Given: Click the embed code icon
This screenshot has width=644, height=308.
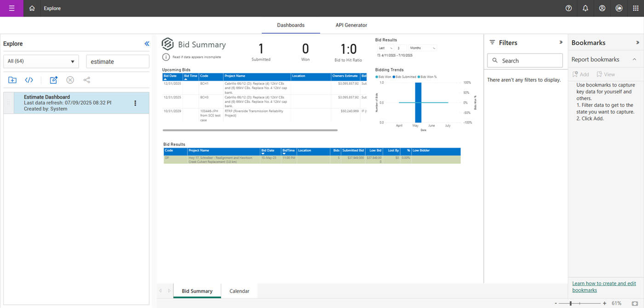Looking at the screenshot, I should pyautogui.click(x=29, y=80).
